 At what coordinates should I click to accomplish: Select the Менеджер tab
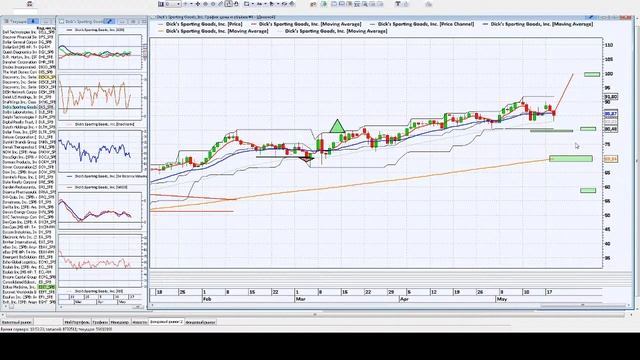pos(120,322)
